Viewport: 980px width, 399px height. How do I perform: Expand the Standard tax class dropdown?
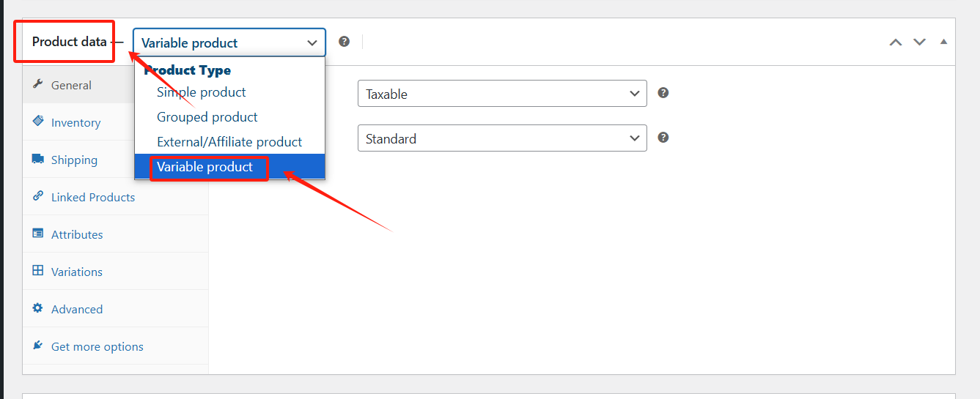(x=502, y=138)
